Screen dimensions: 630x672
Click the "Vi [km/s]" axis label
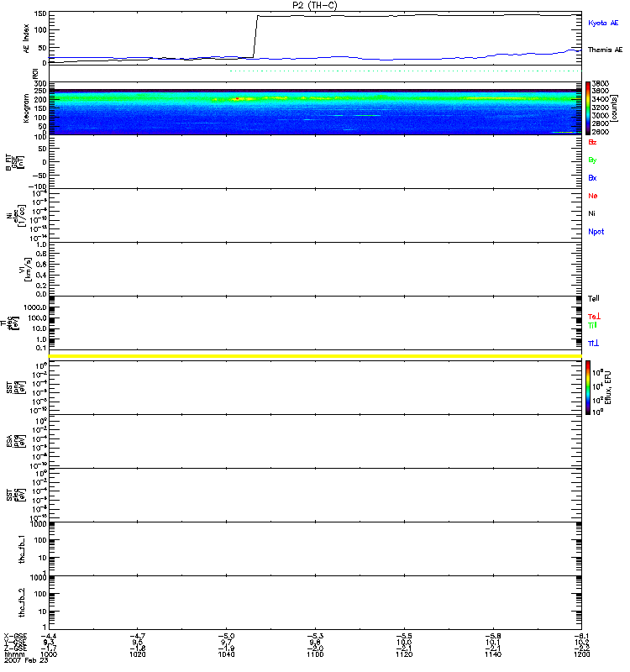point(25,269)
